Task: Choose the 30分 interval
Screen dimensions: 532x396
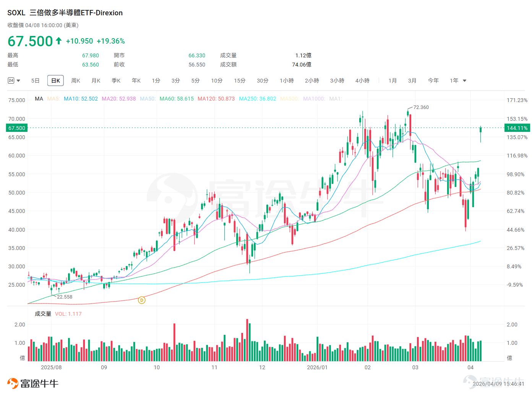Action: pos(263,81)
